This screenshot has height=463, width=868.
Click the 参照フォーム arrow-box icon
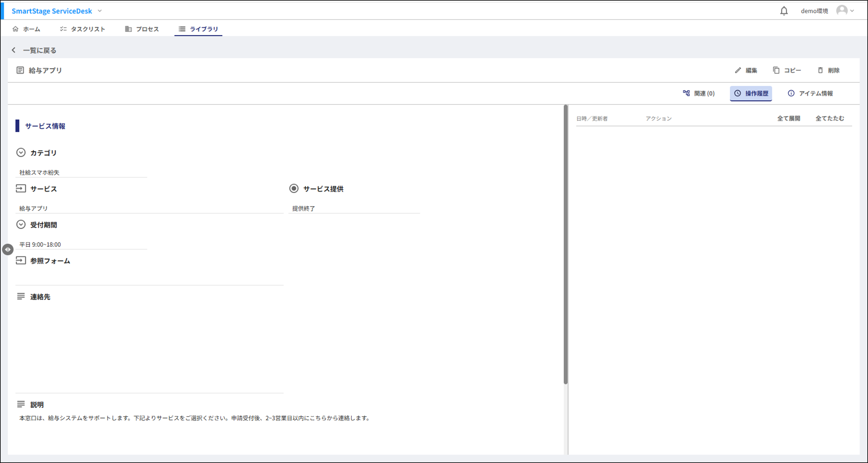coord(21,260)
